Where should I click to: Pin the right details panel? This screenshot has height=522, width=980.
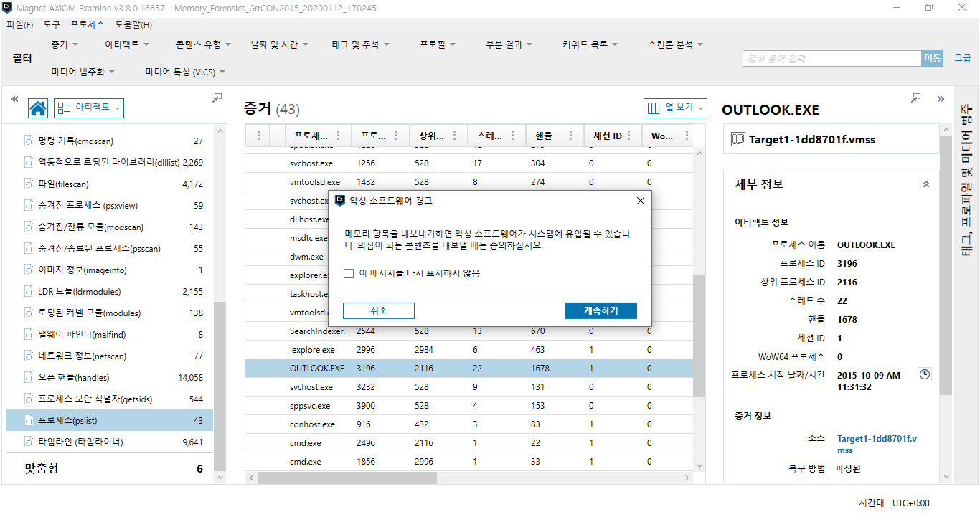click(915, 98)
